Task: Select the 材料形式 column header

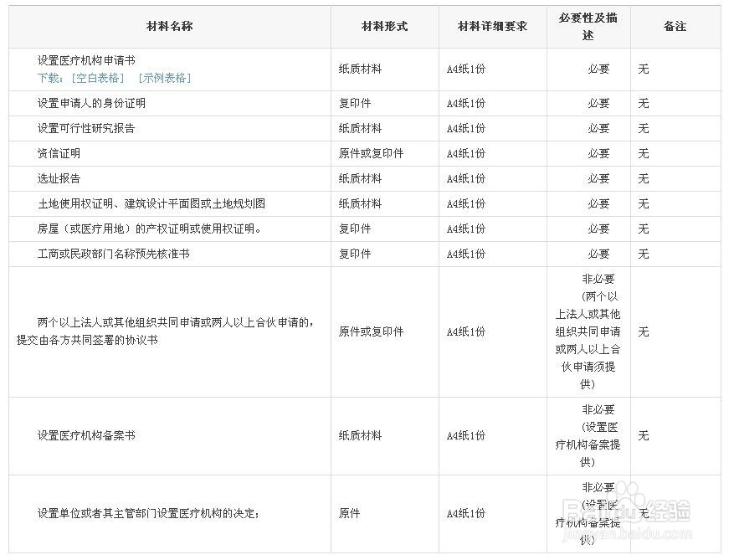Action: tap(383, 26)
